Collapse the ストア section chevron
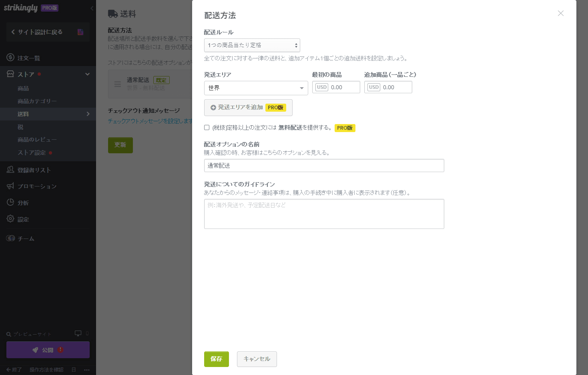This screenshot has height=375, width=588. [x=87, y=74]
